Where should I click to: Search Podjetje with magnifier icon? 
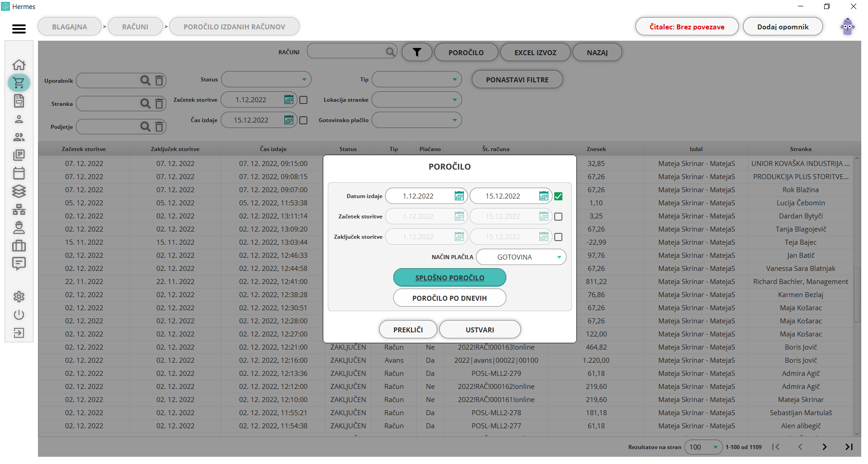coord(145,127)
